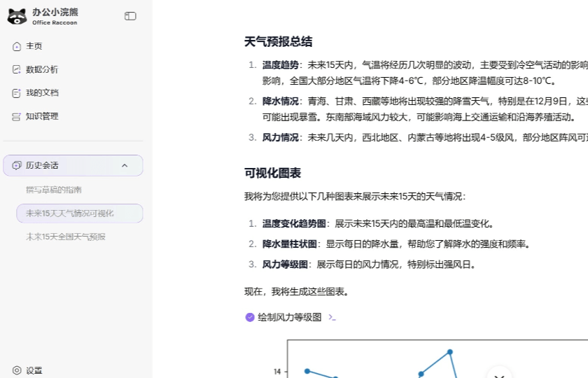Select the 历史会话 header
Image resolution: width=588 pixels, height=378 pixels.
(x=73, y=165)
